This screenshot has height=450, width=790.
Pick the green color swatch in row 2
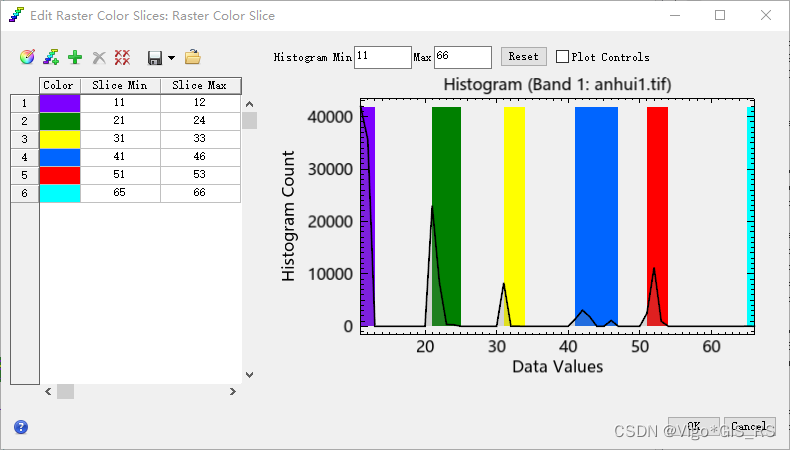pyautogui.click(x=60, y=121)
